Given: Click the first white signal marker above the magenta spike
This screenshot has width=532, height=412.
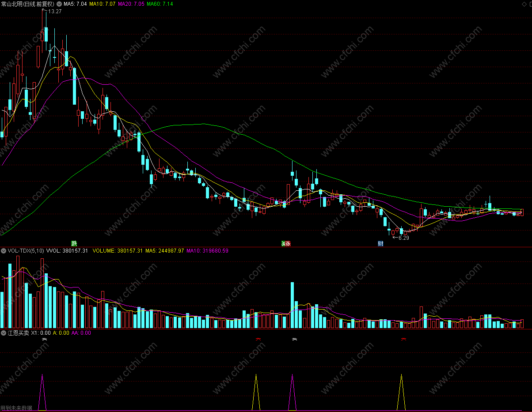Looking at the screenshot, I should click(44, 339).
